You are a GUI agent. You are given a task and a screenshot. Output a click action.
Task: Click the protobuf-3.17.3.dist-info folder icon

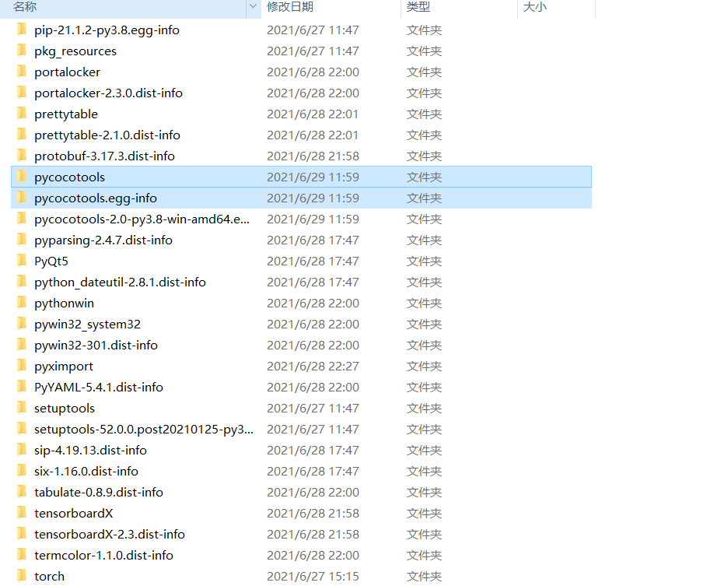21,156
